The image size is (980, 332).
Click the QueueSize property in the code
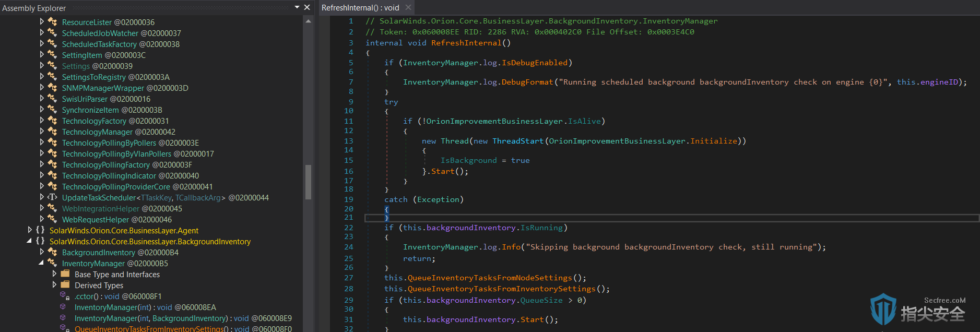click(541, 300)
